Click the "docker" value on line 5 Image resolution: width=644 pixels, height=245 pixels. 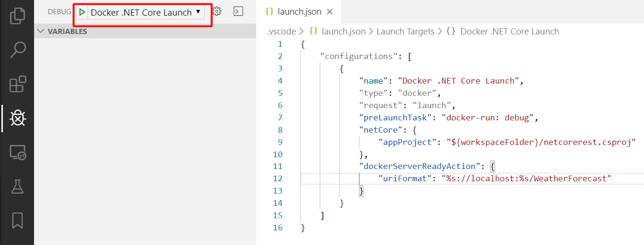click(418, 93)
